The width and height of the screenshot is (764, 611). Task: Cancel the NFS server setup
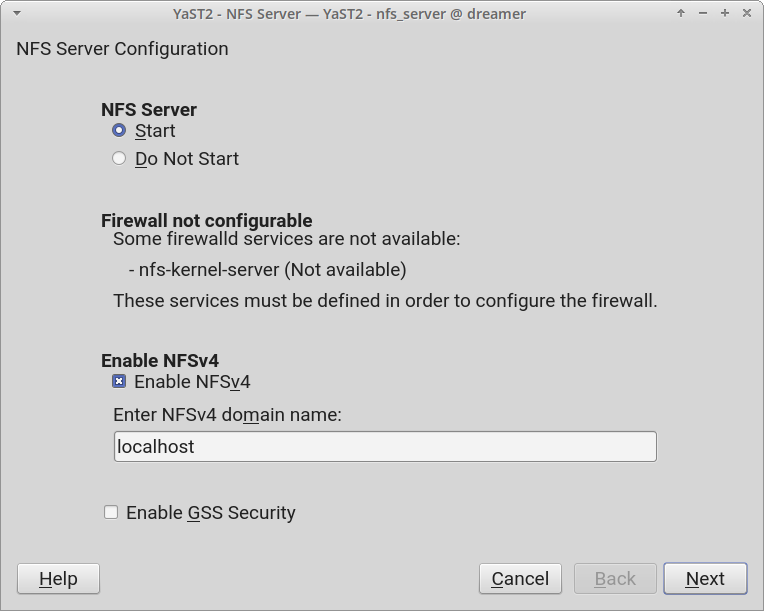click(520, 579)
